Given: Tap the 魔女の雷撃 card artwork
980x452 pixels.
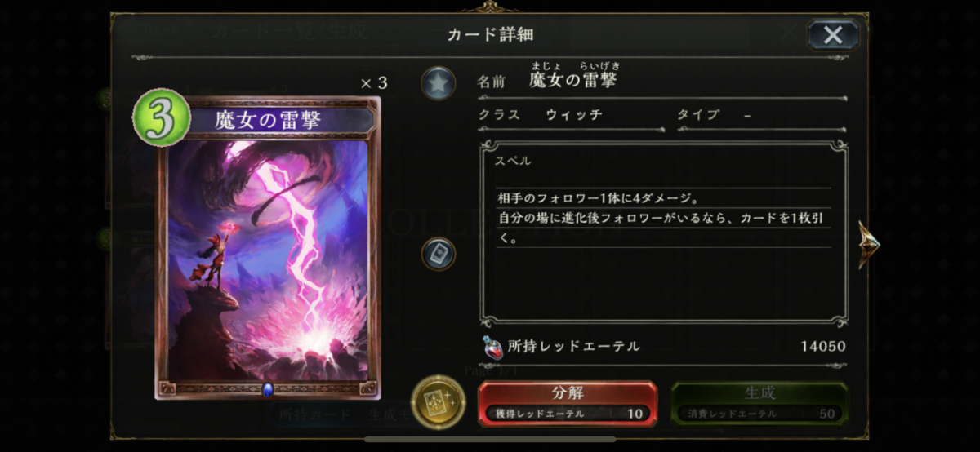Looking at the screenshot, I should click(x=268, y=261).
